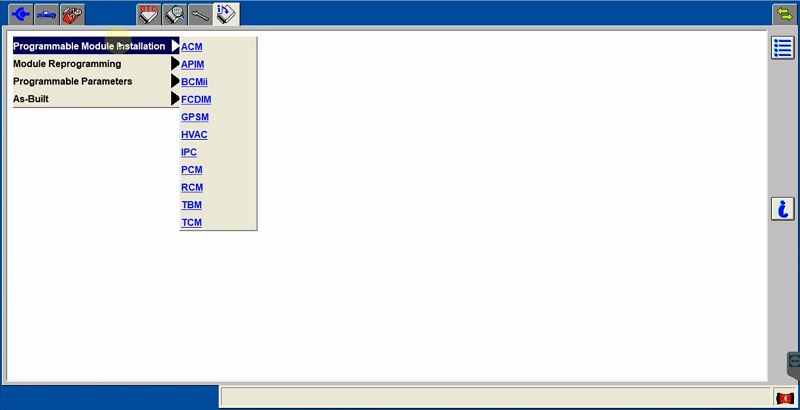Screen dimensions: 800x410
Task: Open the blue system/session tab icon
Action: [21, 14]
